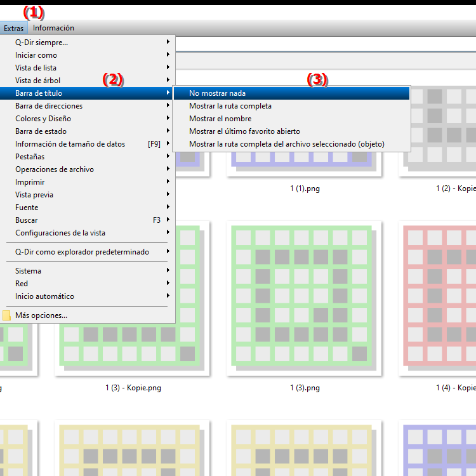This screenshot has height=476, width=476.
Task: Select the 1 (3).png thumbnail
Action: (304, 298)
